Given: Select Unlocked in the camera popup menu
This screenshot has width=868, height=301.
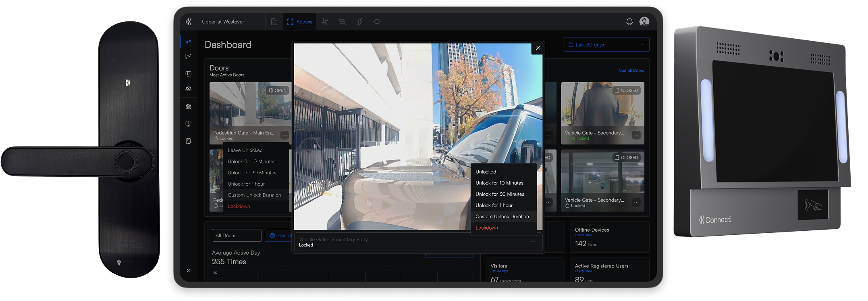Looking at the screenshot, I should pos(504,172).
